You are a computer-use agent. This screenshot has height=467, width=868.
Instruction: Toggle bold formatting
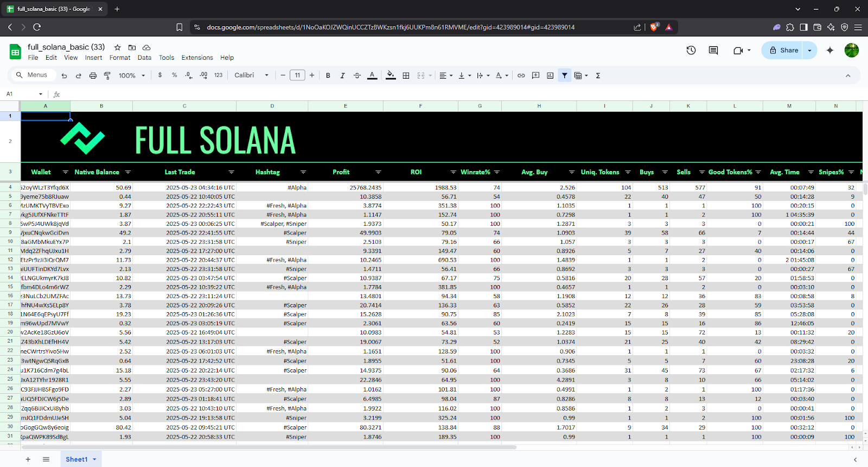pos(328,75)
